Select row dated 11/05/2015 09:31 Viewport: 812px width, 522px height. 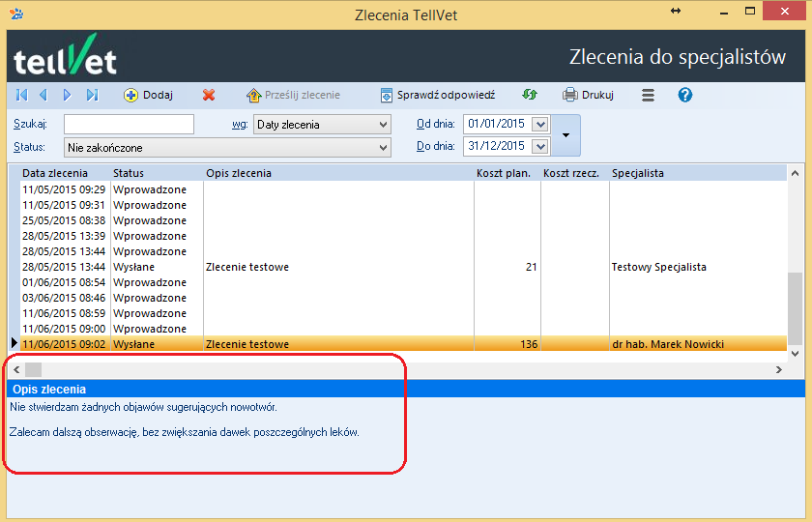pos(403,205)
